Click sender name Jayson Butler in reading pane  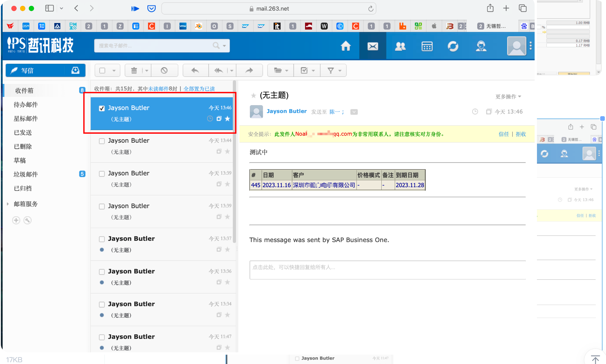[x=287, y=111]
